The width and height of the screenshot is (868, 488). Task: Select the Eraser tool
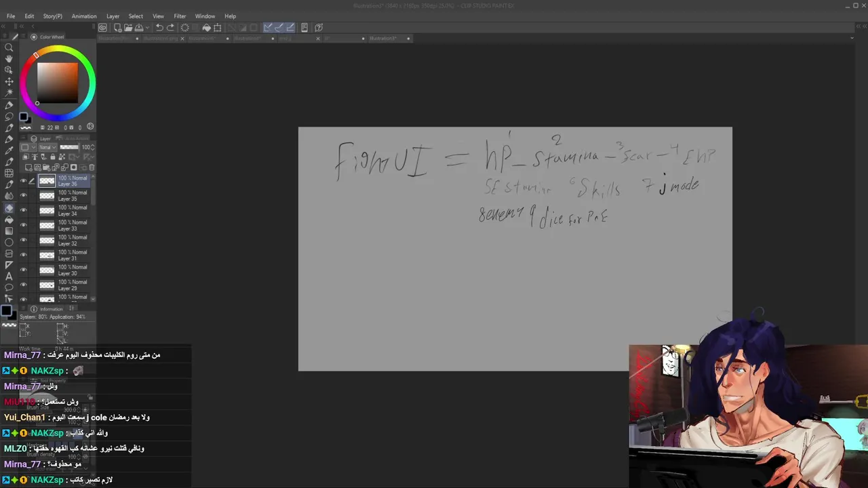[x=9, y=208]
